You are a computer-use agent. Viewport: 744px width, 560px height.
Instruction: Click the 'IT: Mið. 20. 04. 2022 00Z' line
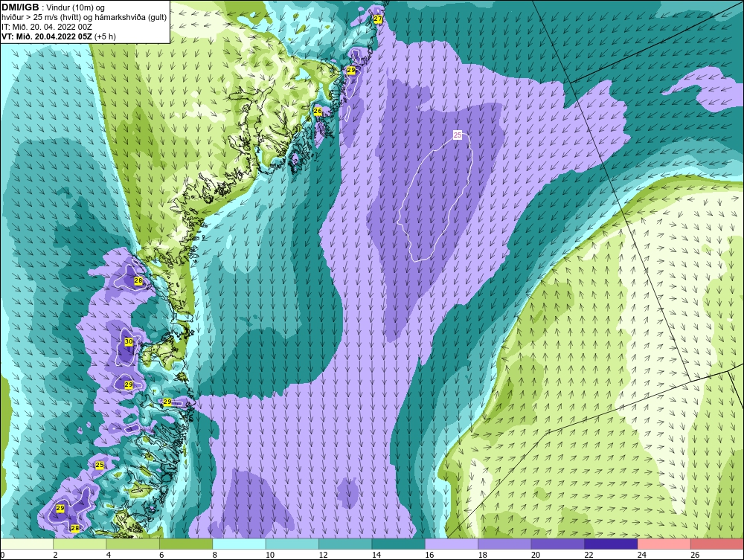point(46,27)
